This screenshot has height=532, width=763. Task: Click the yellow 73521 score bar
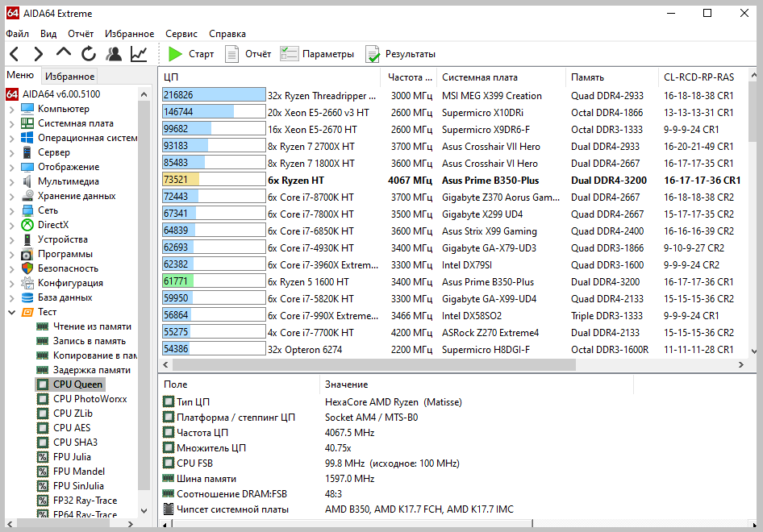(x=214, y=180)
